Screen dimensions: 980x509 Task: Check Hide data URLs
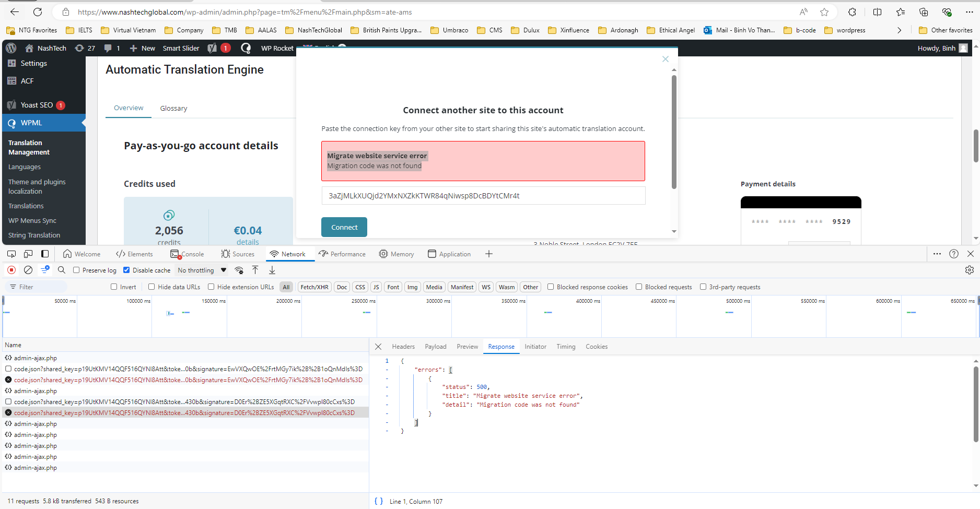click(x=151, y=287)
